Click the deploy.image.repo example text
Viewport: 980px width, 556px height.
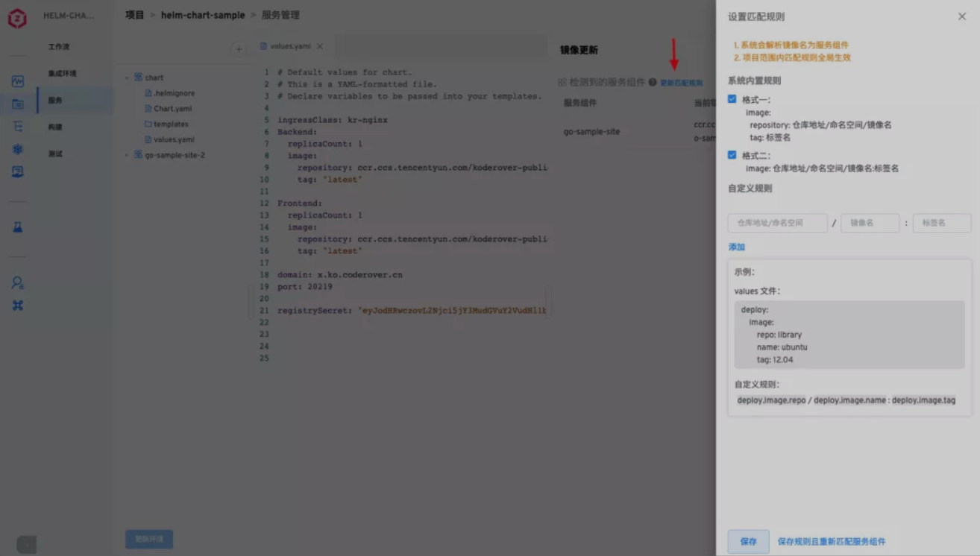pyautogui.click(x=772, y=400)
